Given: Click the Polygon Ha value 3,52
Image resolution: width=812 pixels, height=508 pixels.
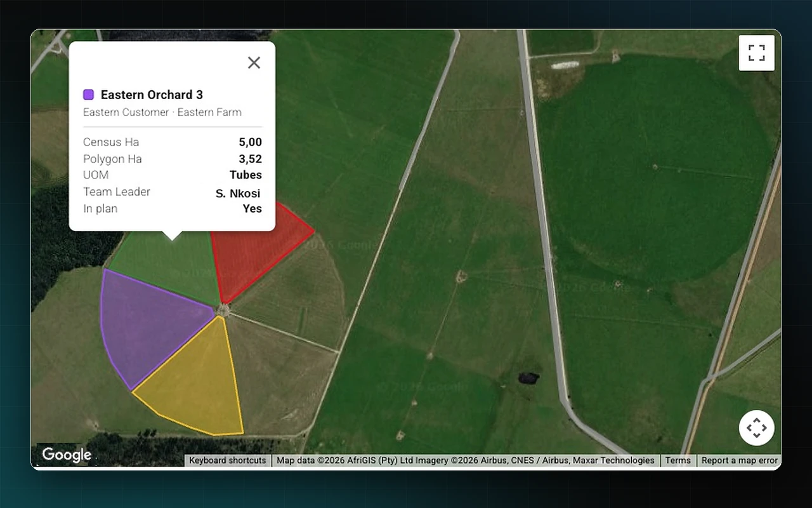Looking at the screenshot, I should coord(250,159).
